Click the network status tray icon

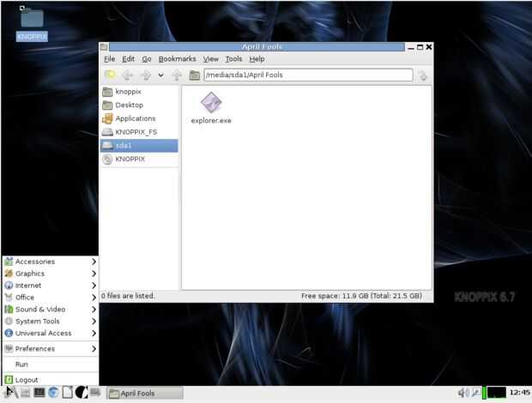click(476, 394)
